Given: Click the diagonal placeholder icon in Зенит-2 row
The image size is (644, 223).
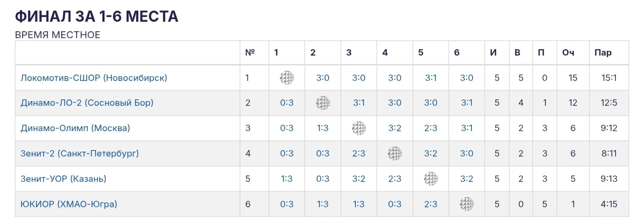Looking at the screenshot, I should point(395,154).
